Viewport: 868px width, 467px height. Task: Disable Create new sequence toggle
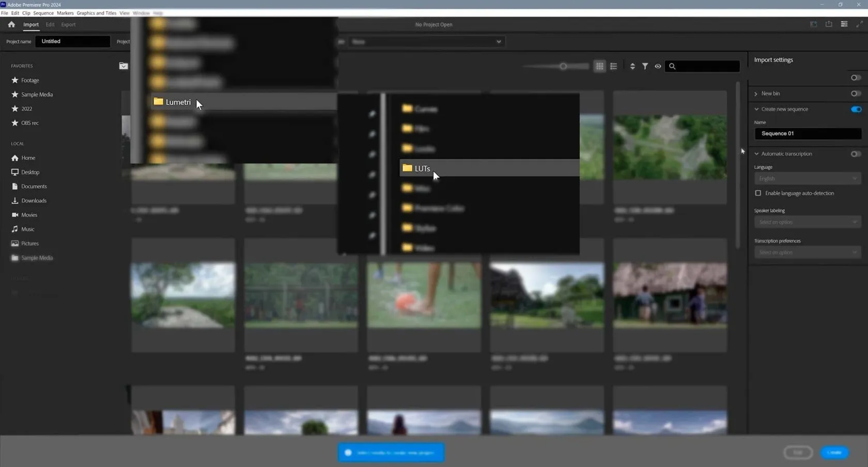click(856, 109)
